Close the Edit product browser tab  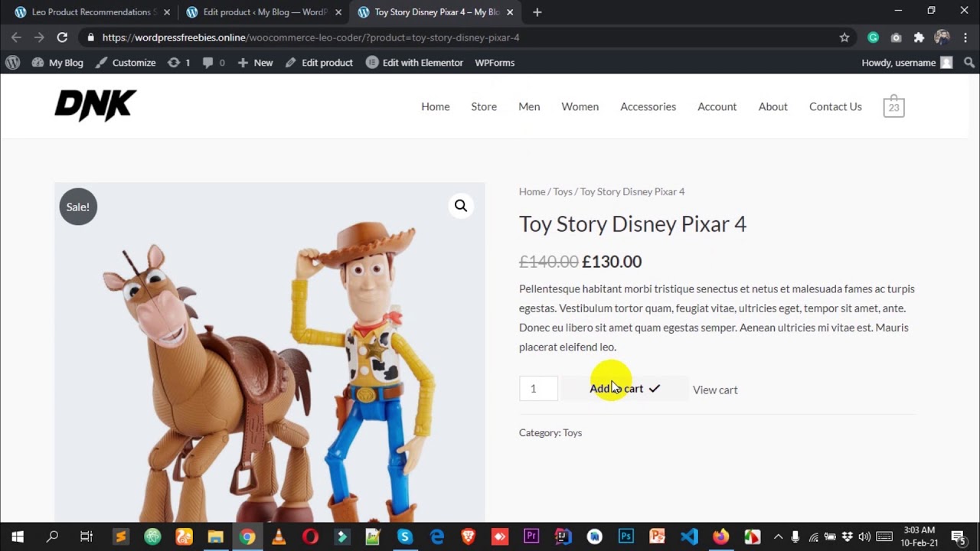click(338, 12)
